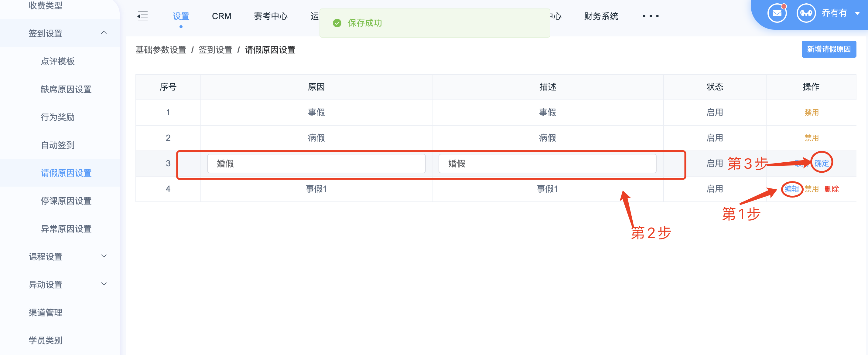Delete the 事假1 row via 删除

[831, 189]
